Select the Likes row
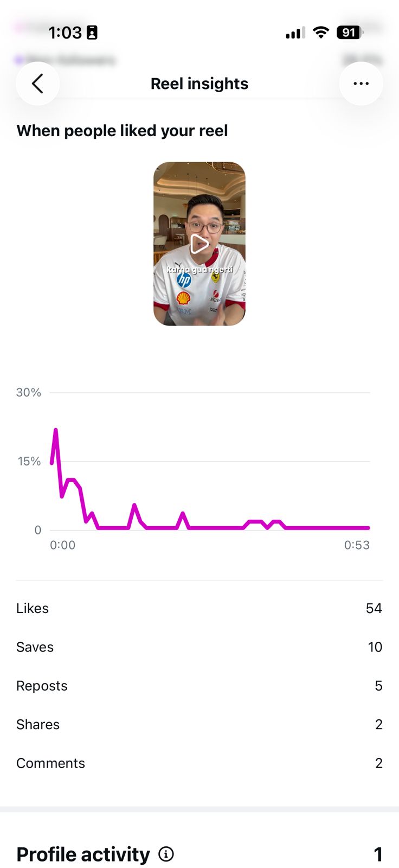The height and width of the screenshot is (868, 399). (x=200, y=608)
